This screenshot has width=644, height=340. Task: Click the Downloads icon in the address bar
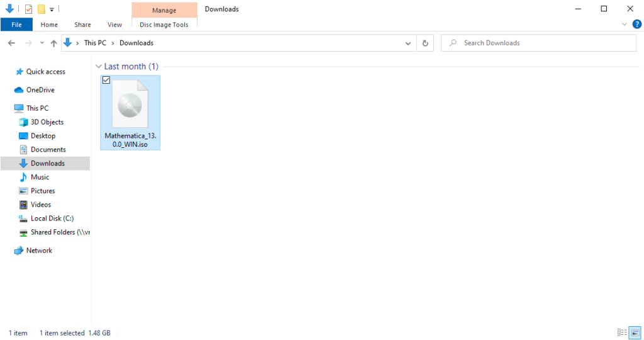click(x=68, y=42)
